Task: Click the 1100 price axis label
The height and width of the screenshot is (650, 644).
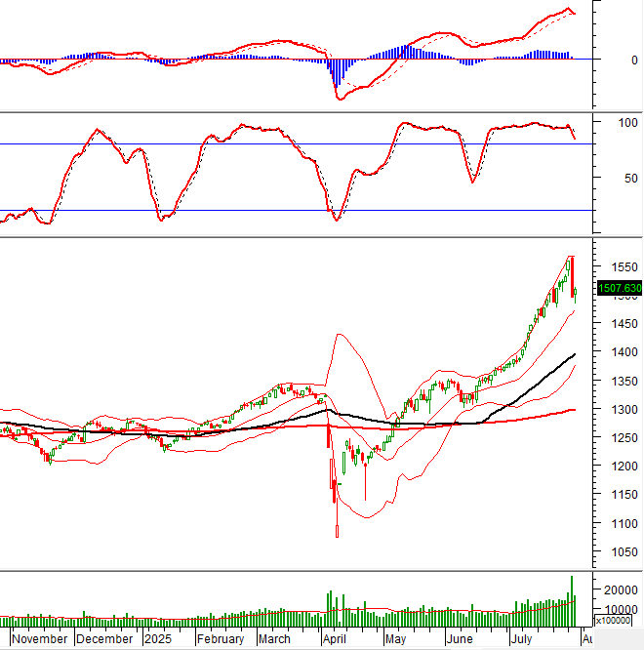Action: (624, 524)
